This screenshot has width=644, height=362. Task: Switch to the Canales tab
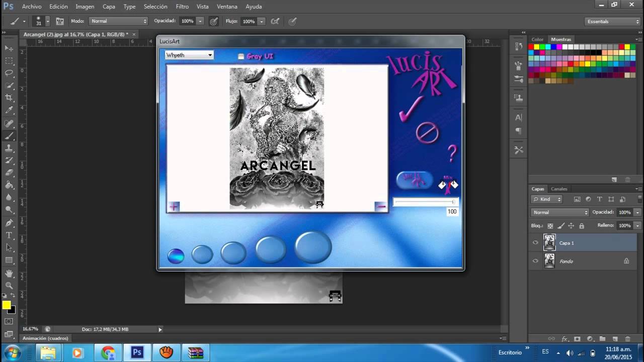(x=559, y=189)
